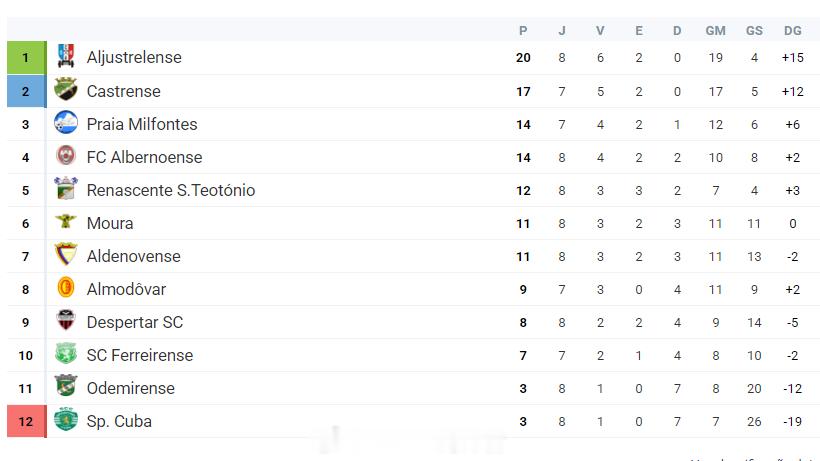Click the red position 12 marker
This screenshot has width=820, height=461.
click(x=26, y=421)
